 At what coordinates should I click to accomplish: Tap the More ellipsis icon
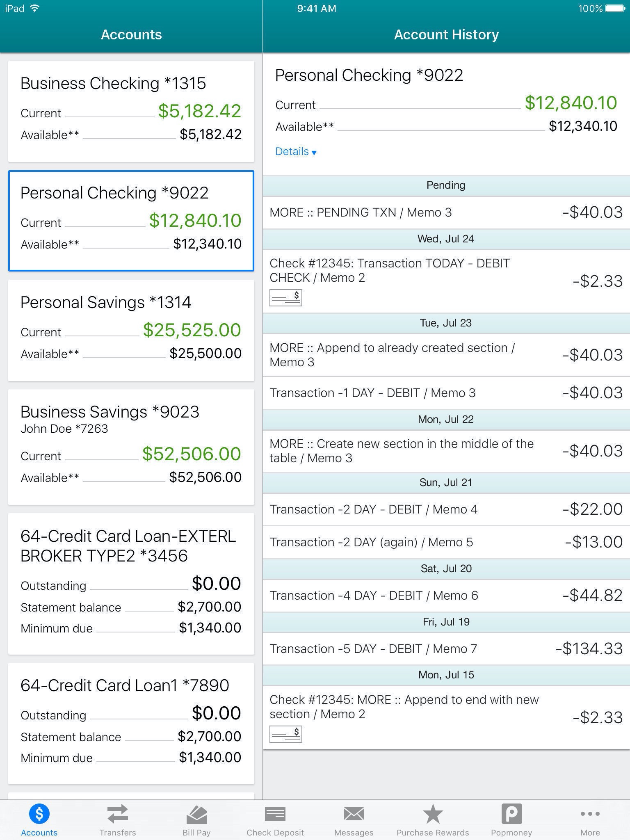point(590,814)
